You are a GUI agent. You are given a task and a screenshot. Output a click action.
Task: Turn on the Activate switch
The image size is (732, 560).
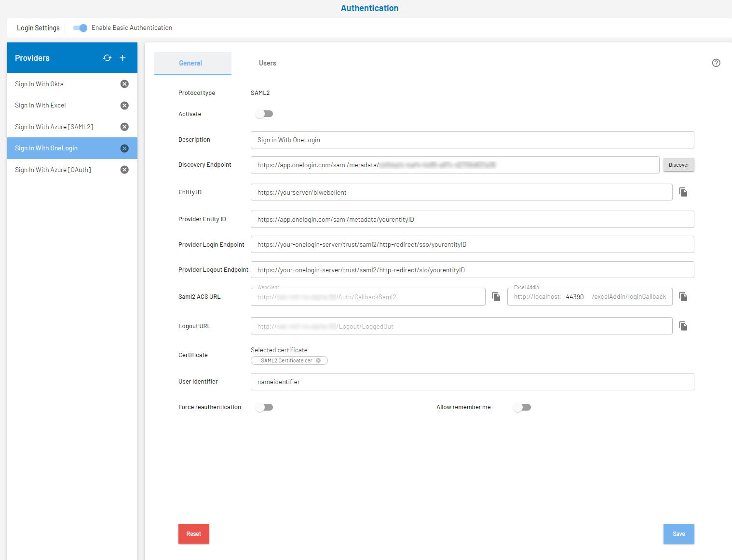coord(264,114)
